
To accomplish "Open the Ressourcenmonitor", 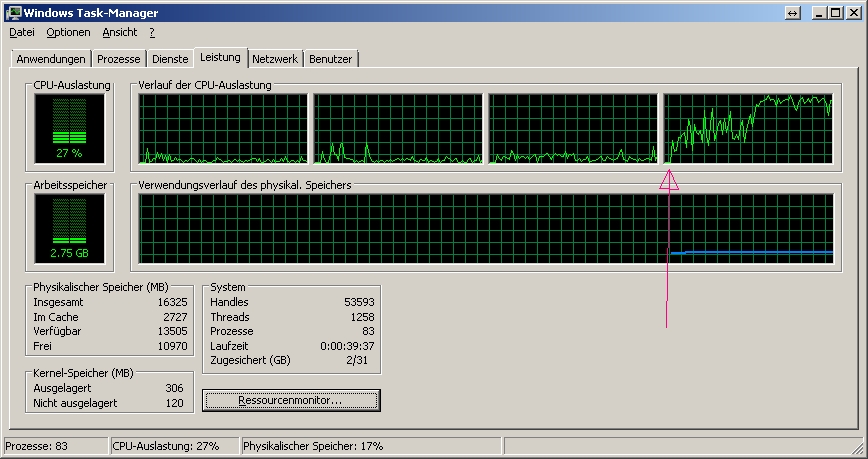I will 291,400.
